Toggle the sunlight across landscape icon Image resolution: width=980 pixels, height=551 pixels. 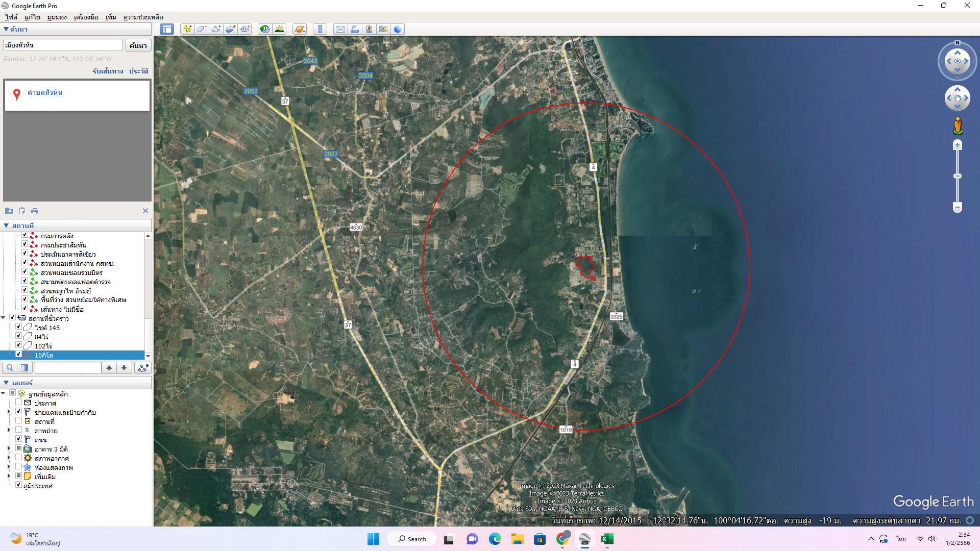tap(279, 29)
